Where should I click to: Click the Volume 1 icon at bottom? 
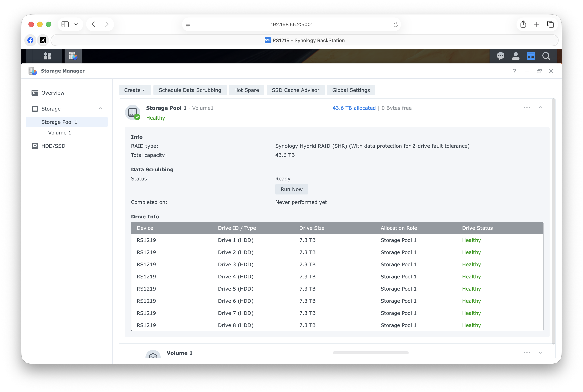(x=153, y=354)
